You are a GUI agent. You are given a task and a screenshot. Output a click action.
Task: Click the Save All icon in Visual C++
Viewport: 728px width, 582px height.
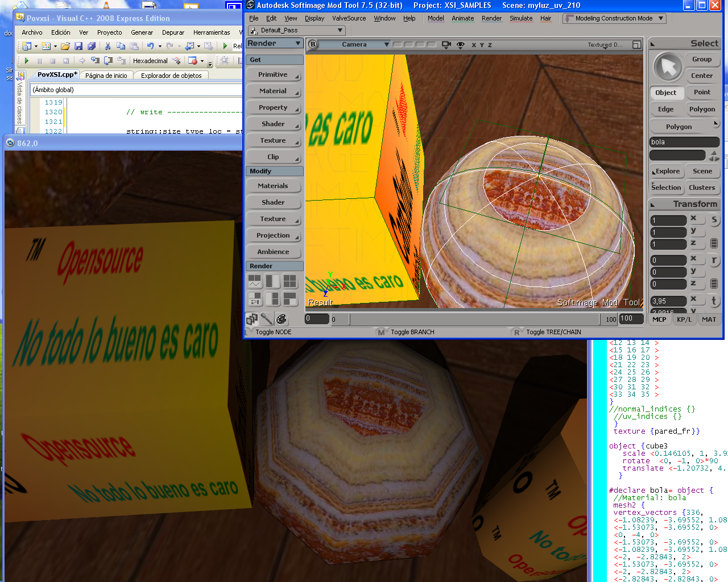coord(91,46)
